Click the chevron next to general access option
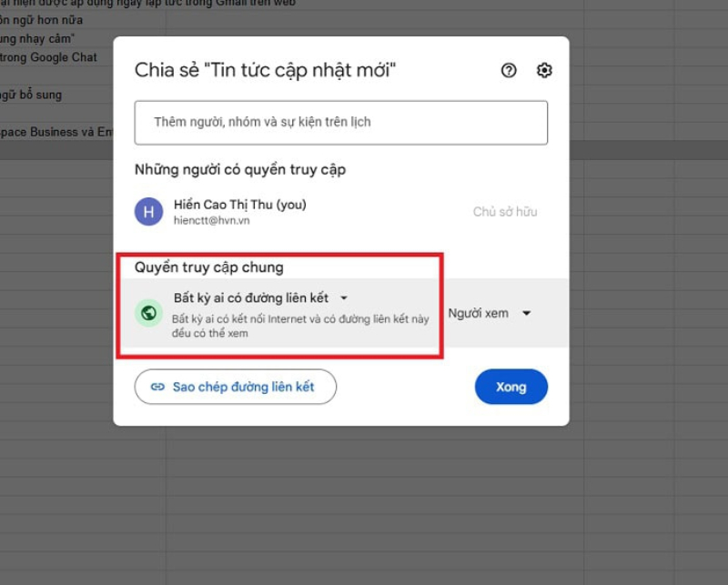Image resolution: width=728 pixels, height=585 pixels. pos(344,298)
